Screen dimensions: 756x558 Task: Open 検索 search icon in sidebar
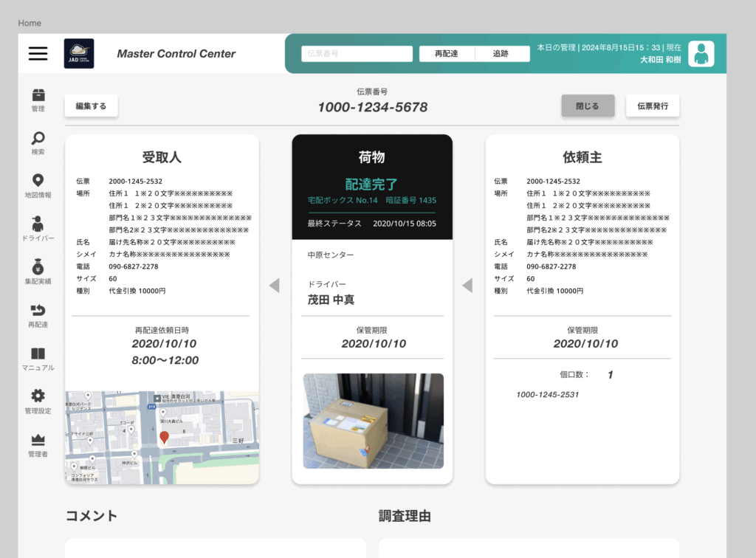click(x=38, y=138)
